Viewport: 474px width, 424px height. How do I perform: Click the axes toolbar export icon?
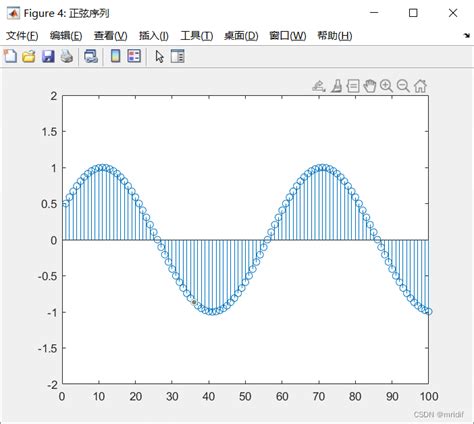point(319,86)
